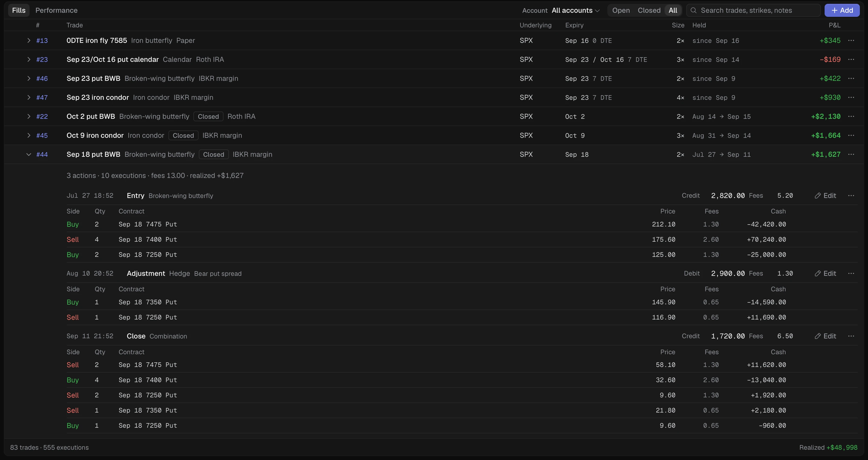Expand trade #22 Oct 2 put BWB
The width and height of the screenshot is (868, 460).
29,116
